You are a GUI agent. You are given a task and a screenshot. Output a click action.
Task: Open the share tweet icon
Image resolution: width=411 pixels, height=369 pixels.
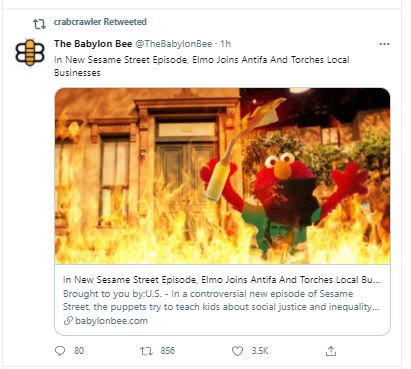[x=331, y=351]
